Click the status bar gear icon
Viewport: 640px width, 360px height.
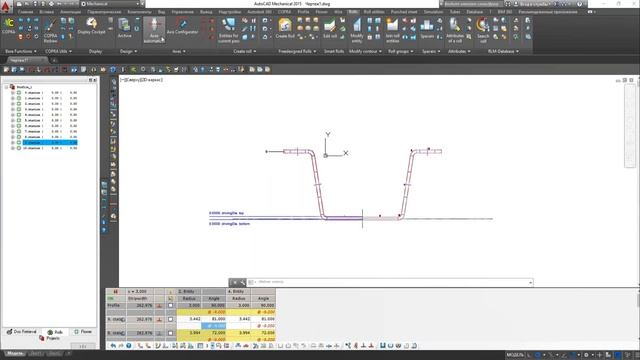tap(586, 355)
